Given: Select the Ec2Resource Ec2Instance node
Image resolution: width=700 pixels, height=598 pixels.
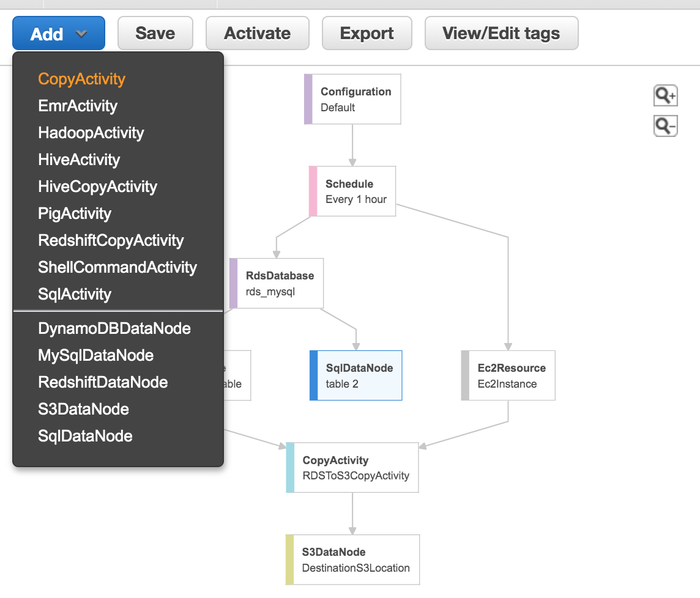Looking at the screenshot, I should click(x=510, y=375).
